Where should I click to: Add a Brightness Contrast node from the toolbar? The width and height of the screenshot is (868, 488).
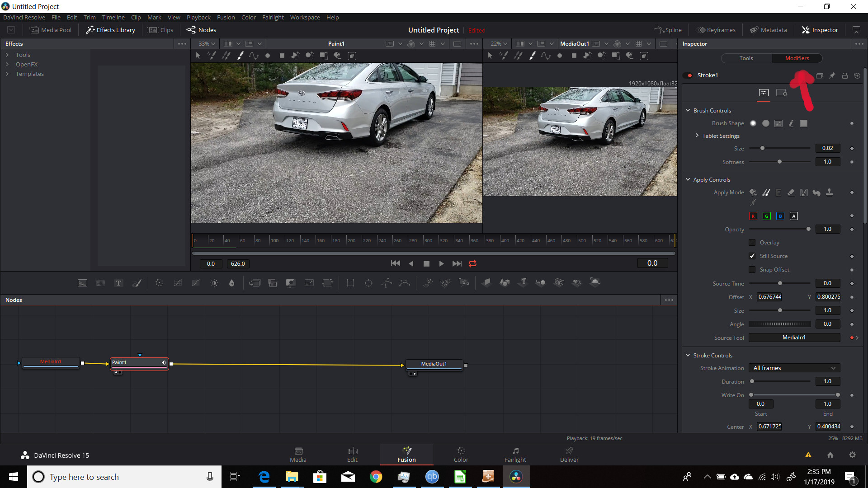[214, 283]
